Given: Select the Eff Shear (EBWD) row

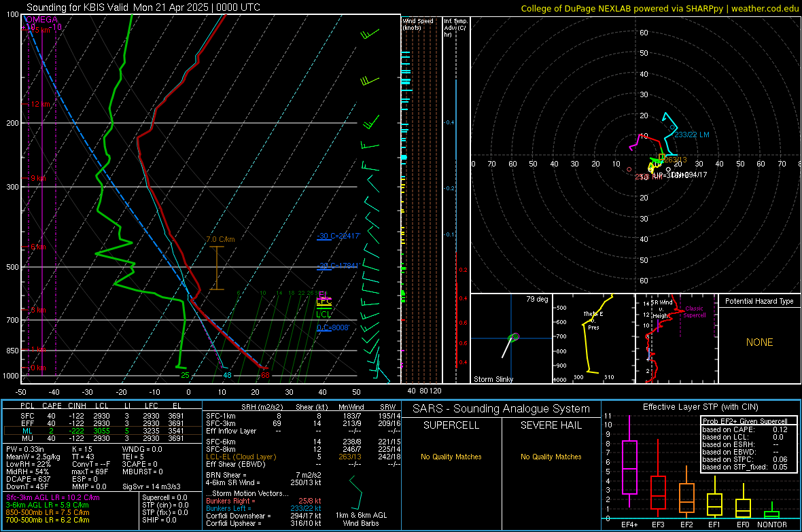Looking at the screenshot, I should click(x=303, y=465).
